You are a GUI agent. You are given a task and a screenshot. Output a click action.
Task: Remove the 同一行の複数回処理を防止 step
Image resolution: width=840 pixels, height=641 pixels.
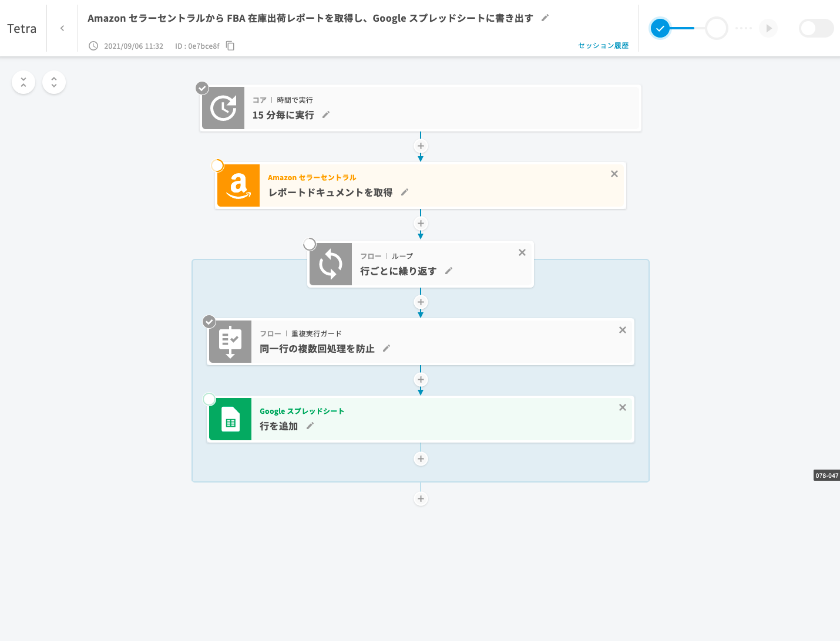click(623, 330)
